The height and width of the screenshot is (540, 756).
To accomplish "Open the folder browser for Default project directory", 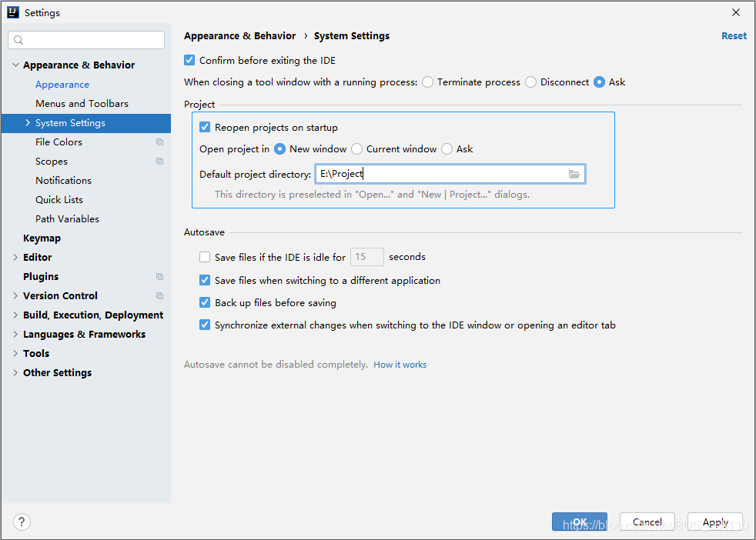I will pyautogui.click(x=574, y=174).
